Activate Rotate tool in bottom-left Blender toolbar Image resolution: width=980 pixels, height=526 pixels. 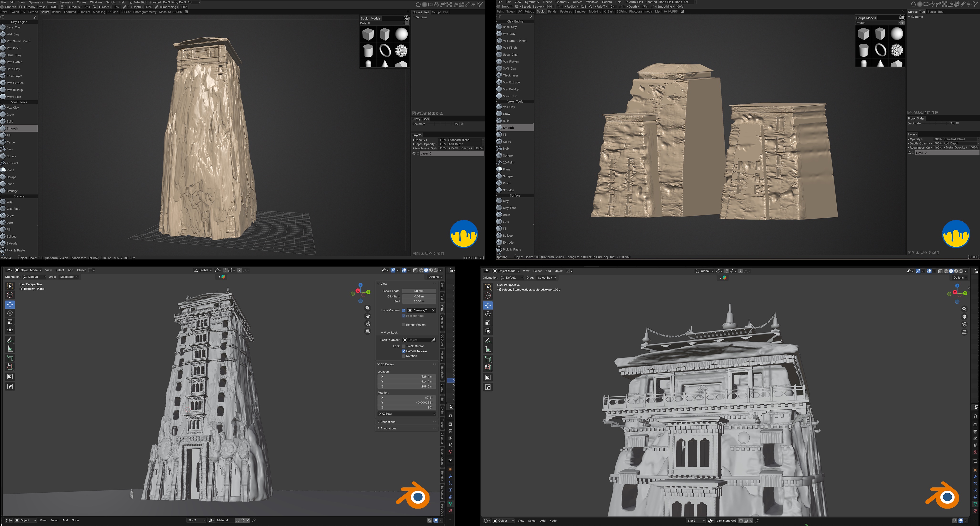point(10,313)
